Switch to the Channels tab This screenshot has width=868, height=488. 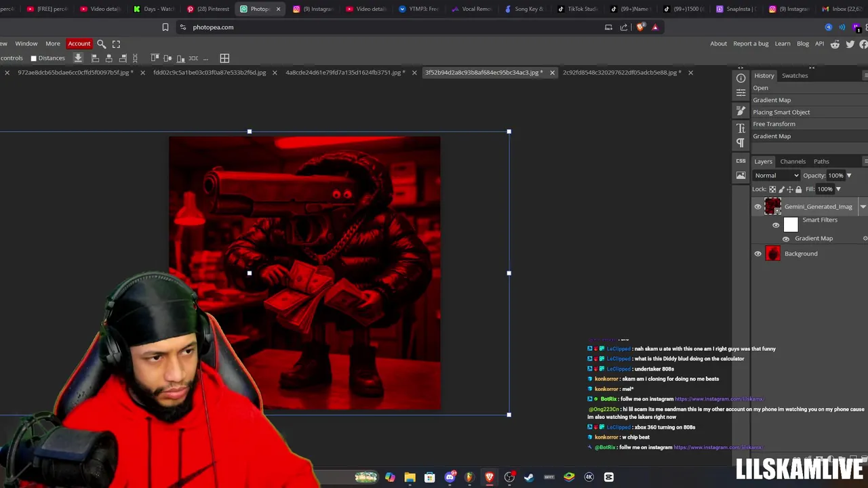(x=793, y=162)
